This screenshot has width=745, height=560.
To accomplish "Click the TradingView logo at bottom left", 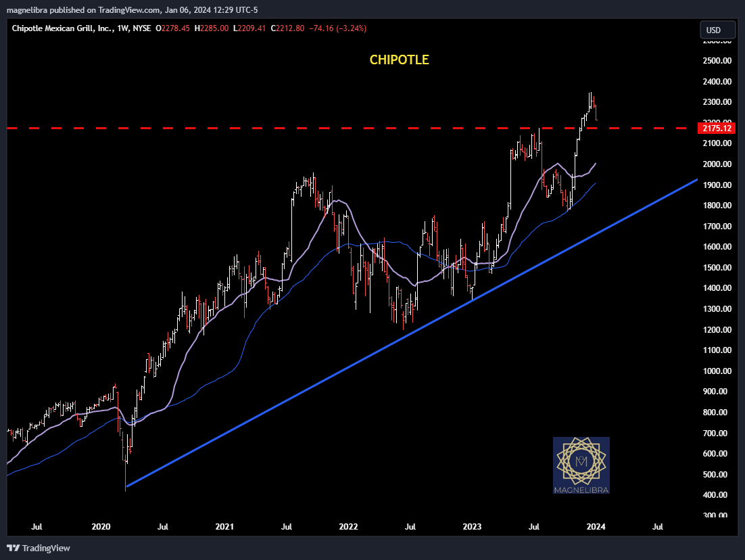I will (39, 548).
